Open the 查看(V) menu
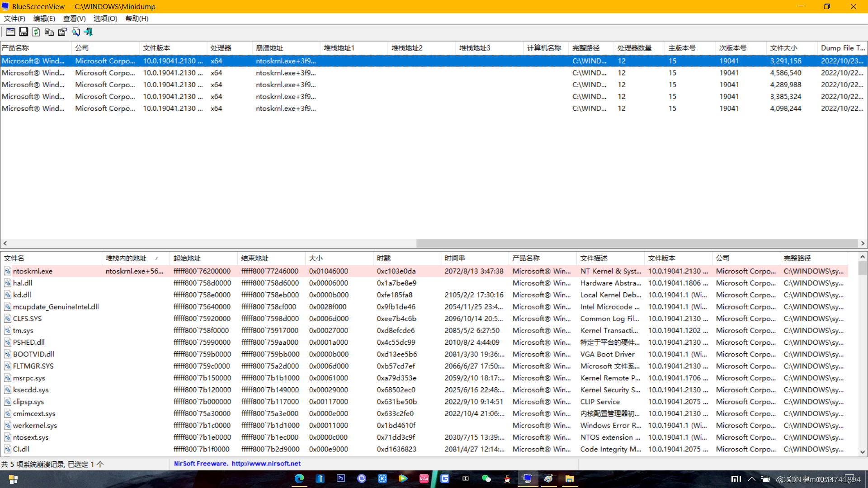The image size is (868, 488). (74, 19)
